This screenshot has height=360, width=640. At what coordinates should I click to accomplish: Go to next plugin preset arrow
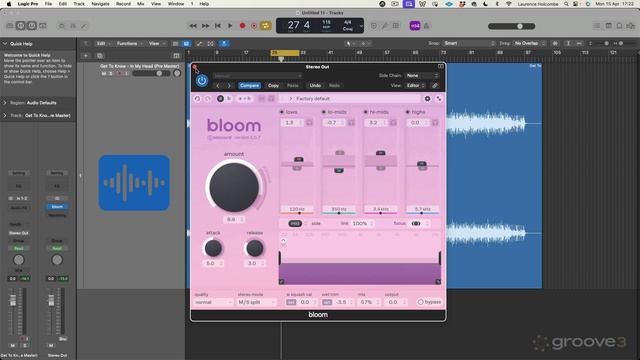pyautogui.click(x=229, y=86)
